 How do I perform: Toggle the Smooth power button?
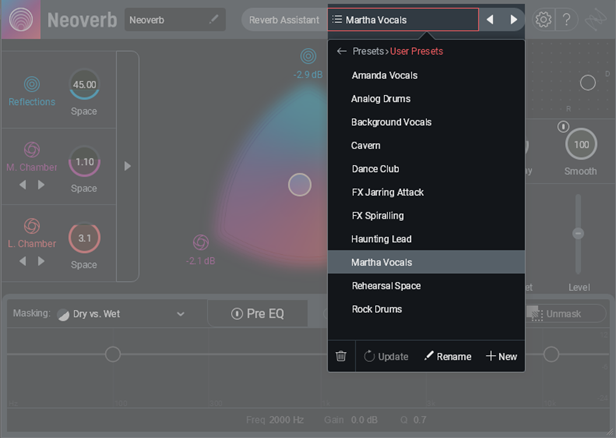pyautogui.click(x=563, y=126)
